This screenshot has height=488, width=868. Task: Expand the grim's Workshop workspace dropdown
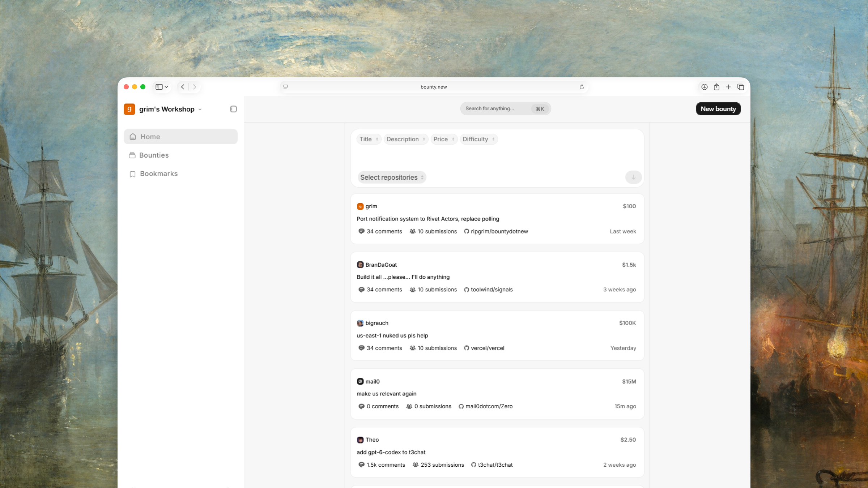pos(200,109)
